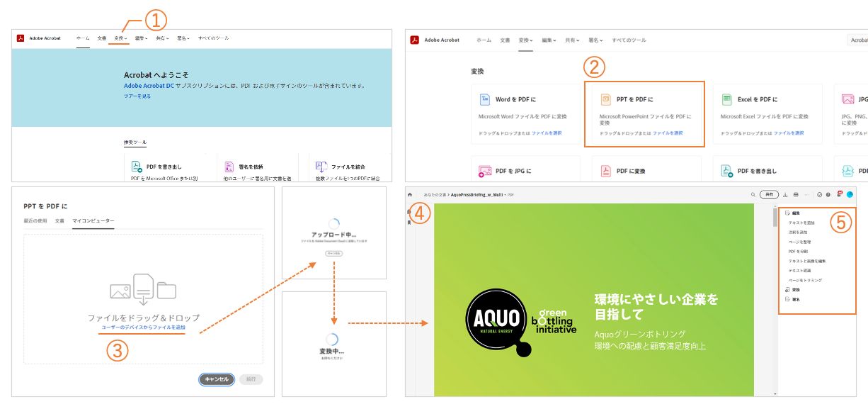The height and width of the screenshot is (409, 868).
Task: Click the download icon in the viewer toolbar
Action: point(785,194)
